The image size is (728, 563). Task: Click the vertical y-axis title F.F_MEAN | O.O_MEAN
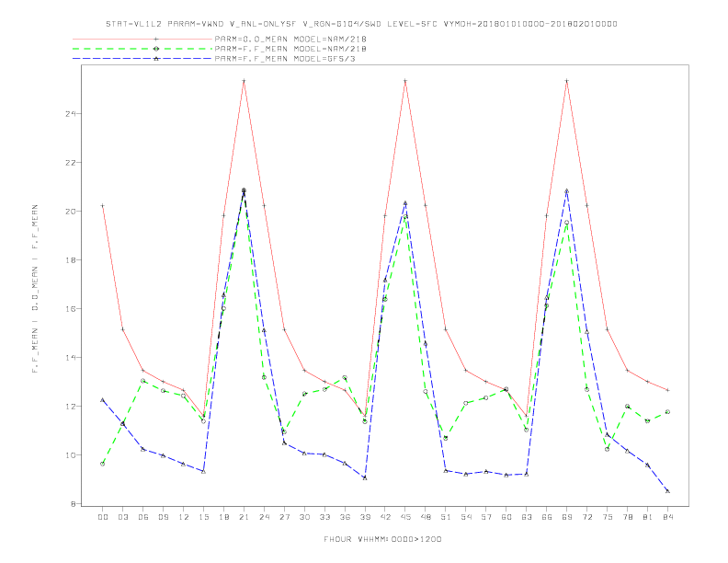tap(35, 289)
